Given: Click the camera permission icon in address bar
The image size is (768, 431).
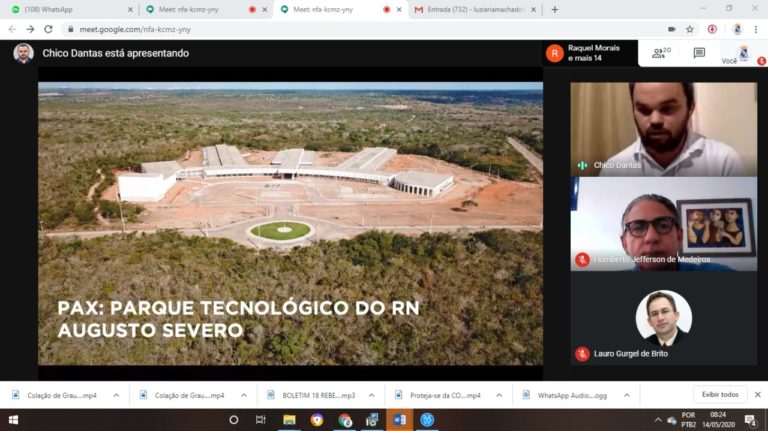Looking at the screenshot, I should 671,29.
